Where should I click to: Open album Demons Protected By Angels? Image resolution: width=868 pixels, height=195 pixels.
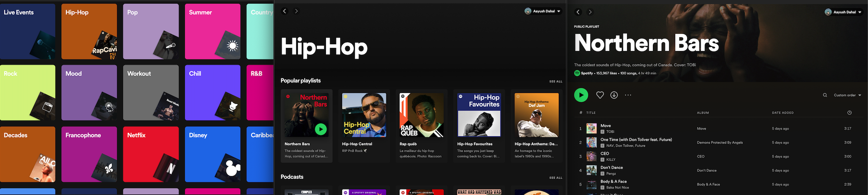click(720, 143)
